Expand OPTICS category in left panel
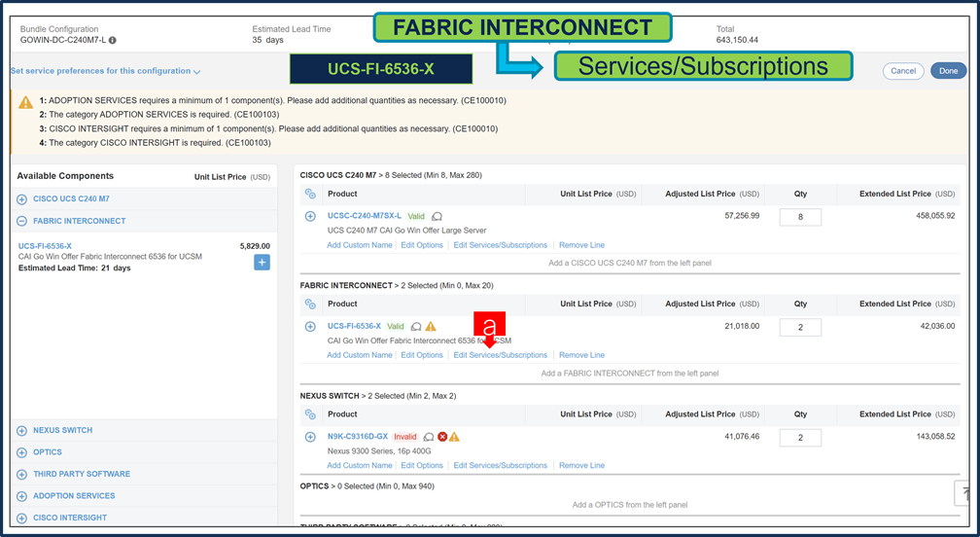The height and width of the screenshot is (537, 980). (21, 452)
